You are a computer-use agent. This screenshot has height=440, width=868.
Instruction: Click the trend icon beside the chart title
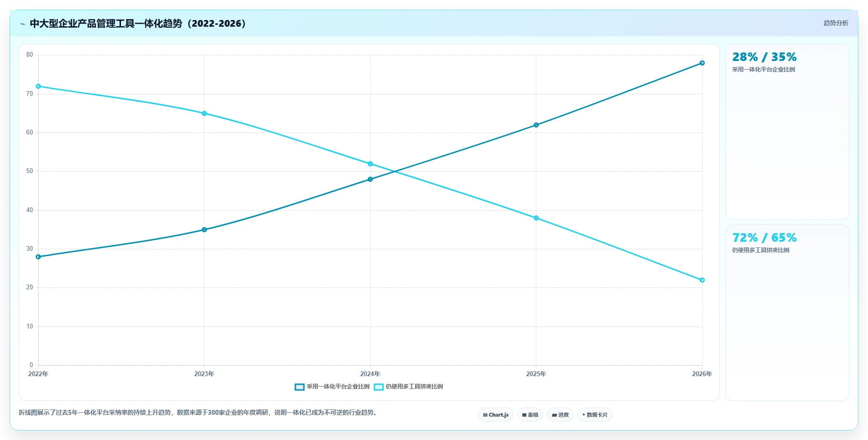pos(22,24)
